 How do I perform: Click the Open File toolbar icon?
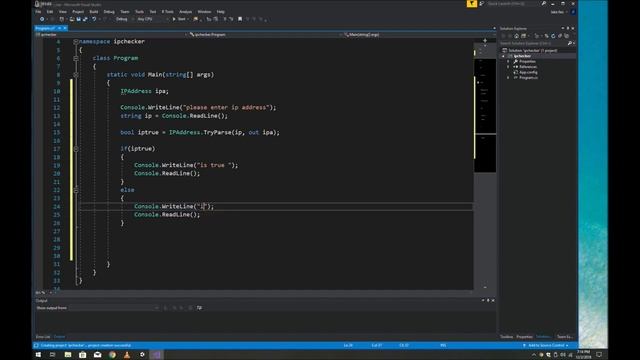(x=72, y=19)
